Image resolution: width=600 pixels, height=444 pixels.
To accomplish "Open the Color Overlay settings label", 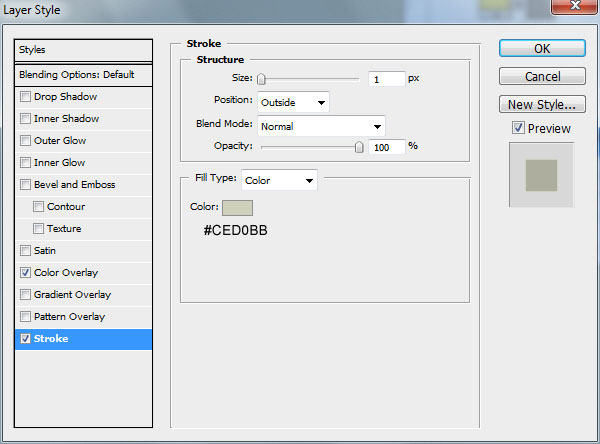I will [x=66, y=273].
